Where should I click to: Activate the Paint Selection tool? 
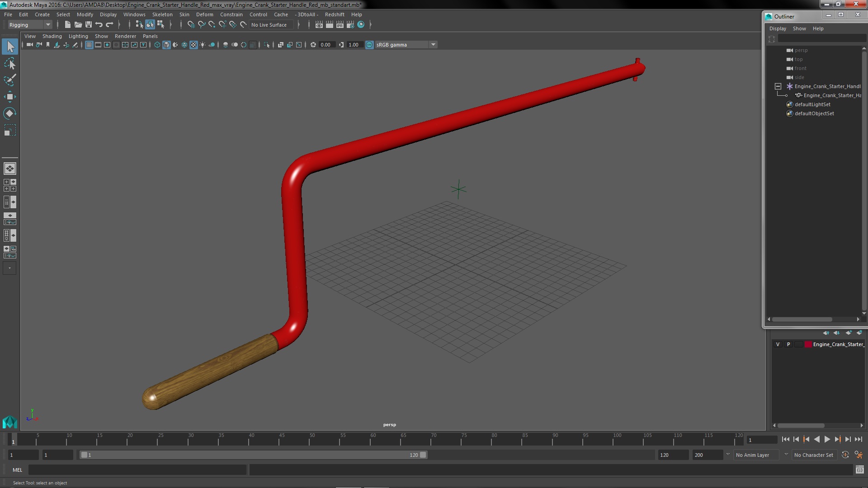pyautogui.click(x=10, y=80)
